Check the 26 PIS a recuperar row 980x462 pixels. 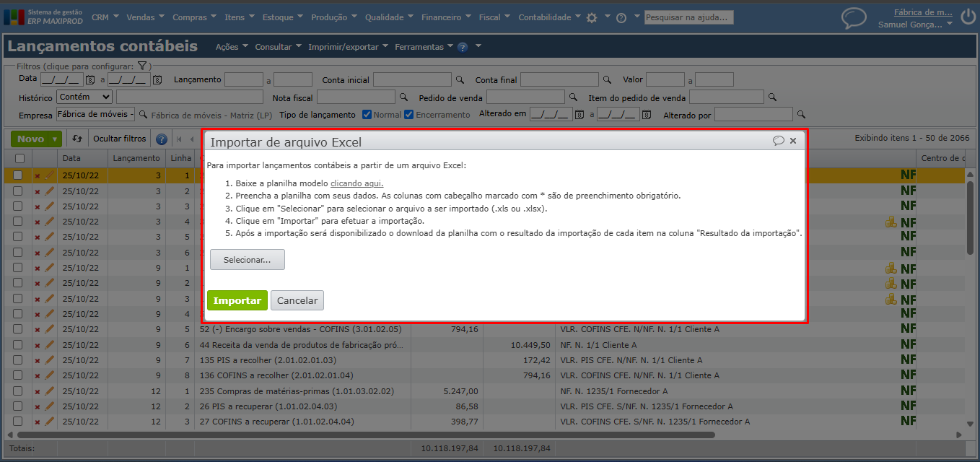point(17,406)
